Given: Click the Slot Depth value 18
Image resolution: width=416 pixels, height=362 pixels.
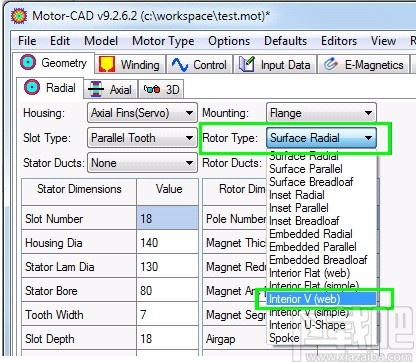Looking at the screenshot, I should click(167, 339).
